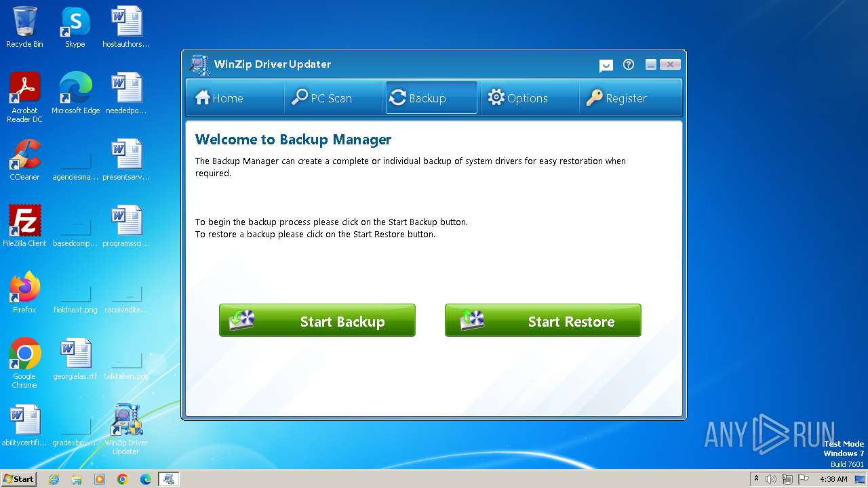This screenshot has width=868, height=488.
Task: Open help question-mark icon in title bar
Action: pos(629,64)
